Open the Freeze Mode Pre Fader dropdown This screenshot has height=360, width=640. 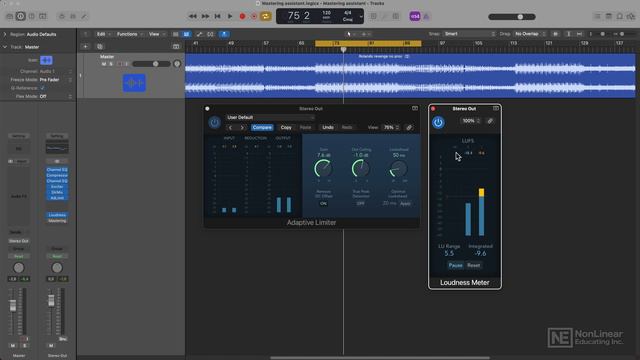[55, 80]
